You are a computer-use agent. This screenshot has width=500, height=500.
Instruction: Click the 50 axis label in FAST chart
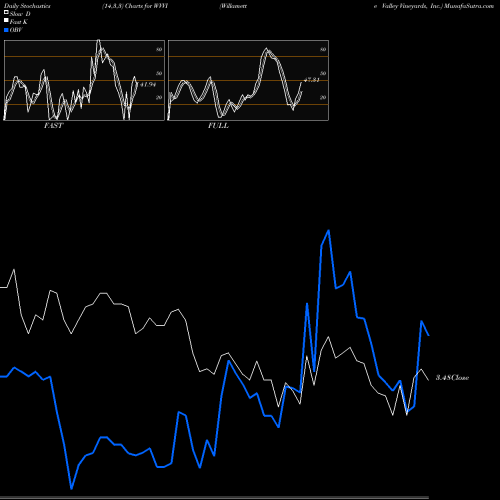[x=159, y=73]
